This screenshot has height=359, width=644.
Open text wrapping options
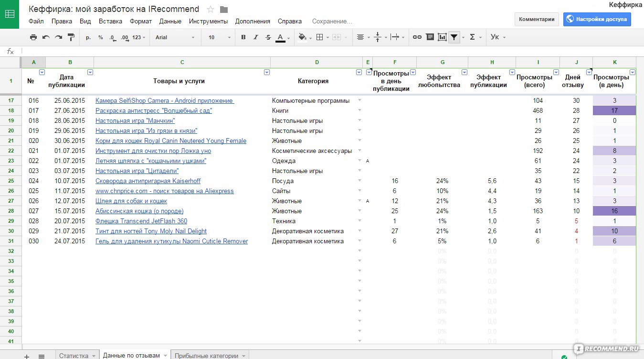397,37
